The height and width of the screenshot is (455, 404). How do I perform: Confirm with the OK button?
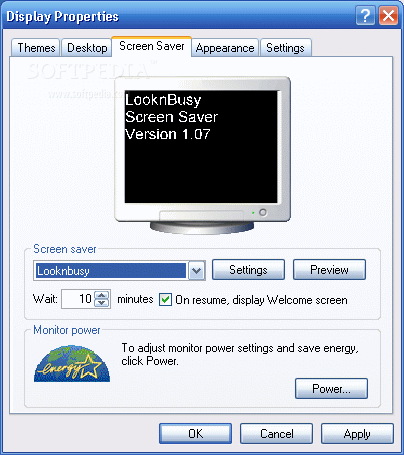[x=195, y=434]
